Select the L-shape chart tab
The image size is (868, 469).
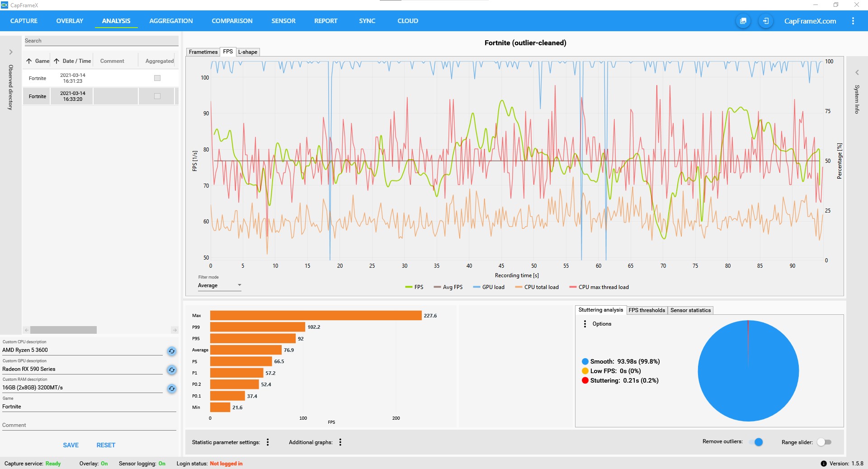click(248, 52)
